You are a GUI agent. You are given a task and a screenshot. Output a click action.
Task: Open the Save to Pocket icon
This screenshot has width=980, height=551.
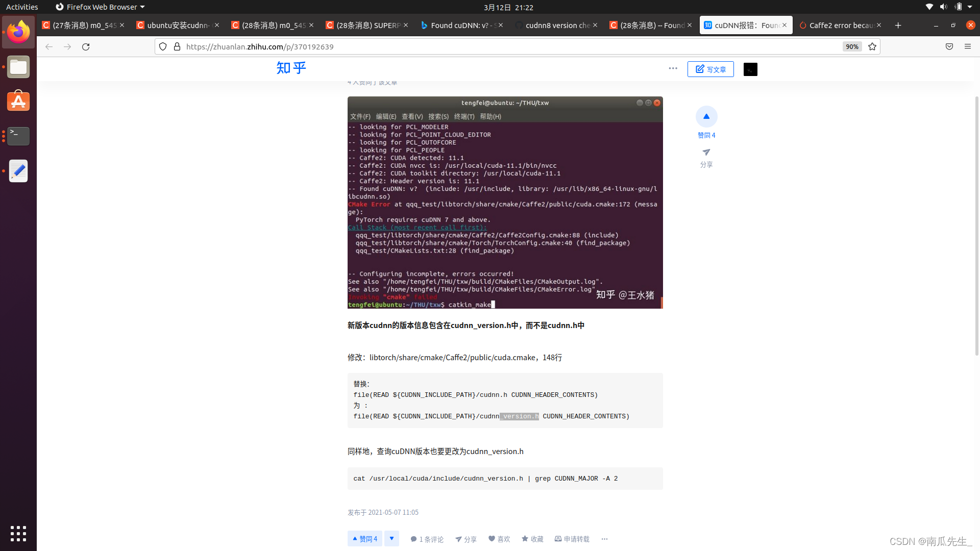coord(949,46)
